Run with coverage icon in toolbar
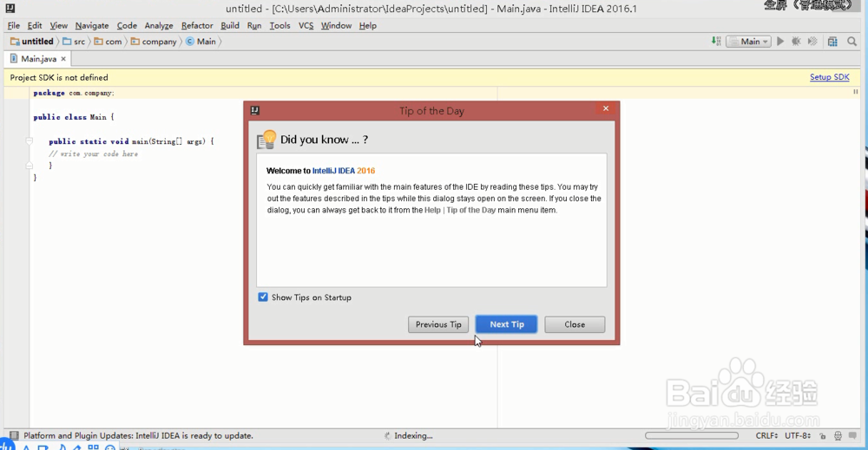Image resolution: width=868 pixels, height=450 pixels. pyautogui.click(x=812, y=42)
